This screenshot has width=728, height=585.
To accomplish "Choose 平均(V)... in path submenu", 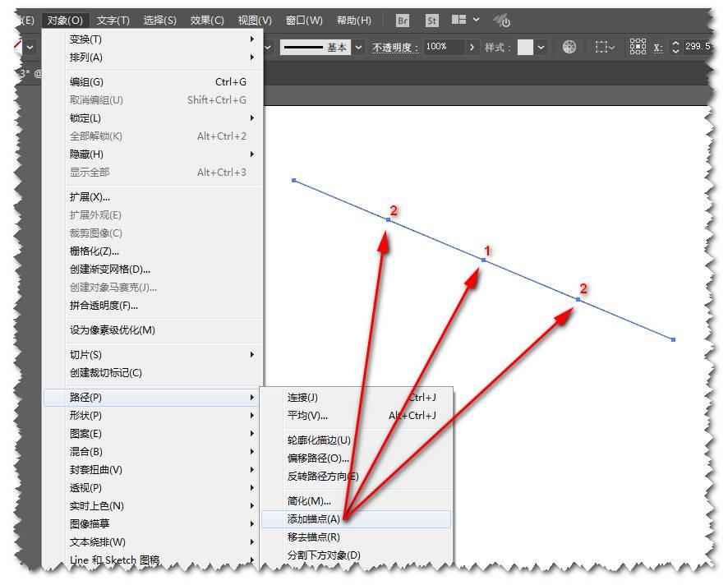I will click(357, 416).
